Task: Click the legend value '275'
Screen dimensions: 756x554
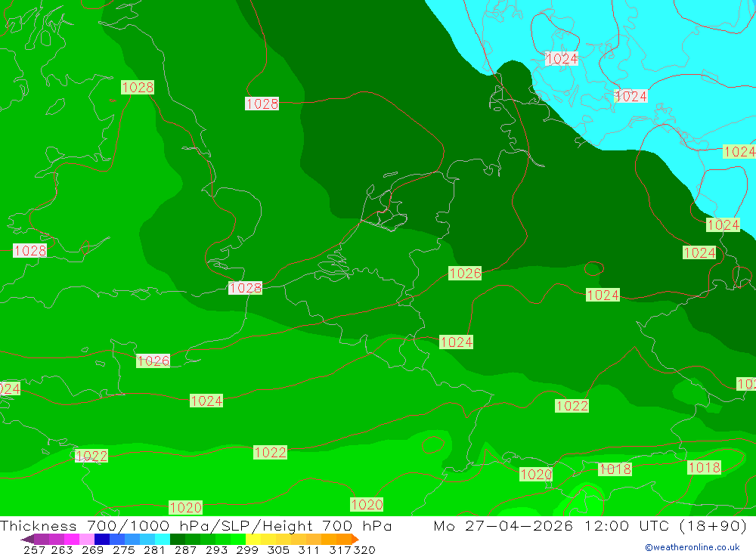Action: (x=123, y=549)
